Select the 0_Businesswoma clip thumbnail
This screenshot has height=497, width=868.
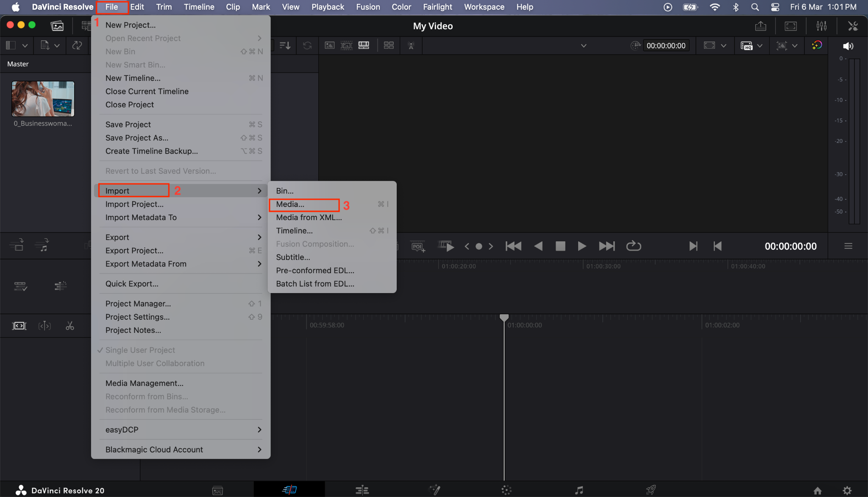pos(42,98)
